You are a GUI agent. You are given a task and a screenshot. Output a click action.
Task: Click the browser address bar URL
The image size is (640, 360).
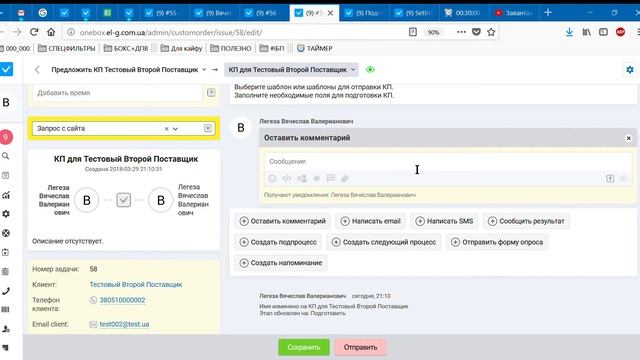pyautogui.click(x=171, y=32)
